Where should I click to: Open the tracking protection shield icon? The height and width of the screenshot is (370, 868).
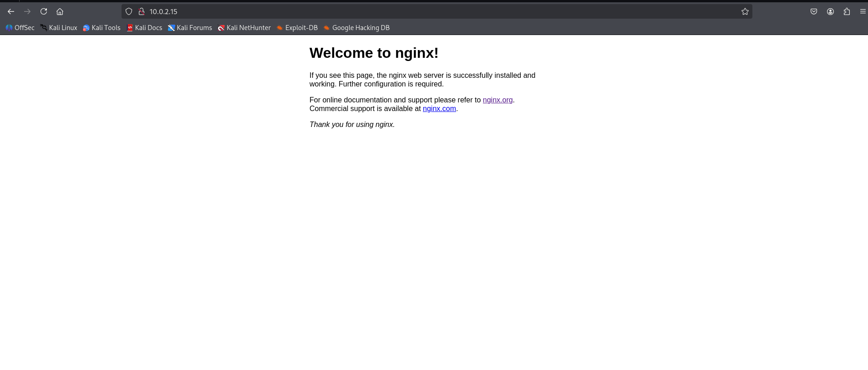(x=129, y=11)
